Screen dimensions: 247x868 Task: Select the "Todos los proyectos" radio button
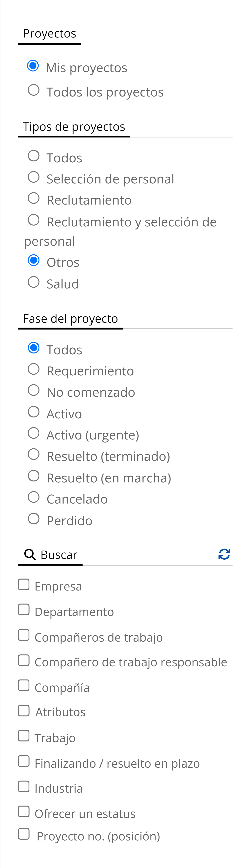pos(34,90)
